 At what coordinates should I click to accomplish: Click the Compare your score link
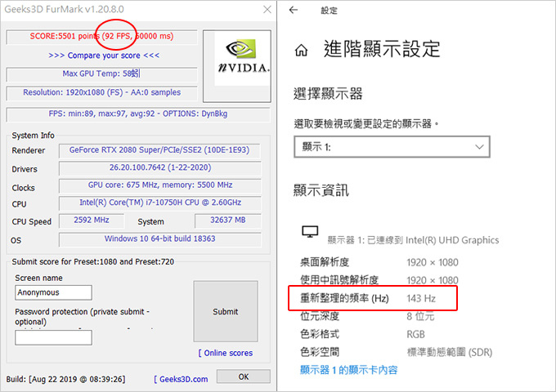(104, 56)
